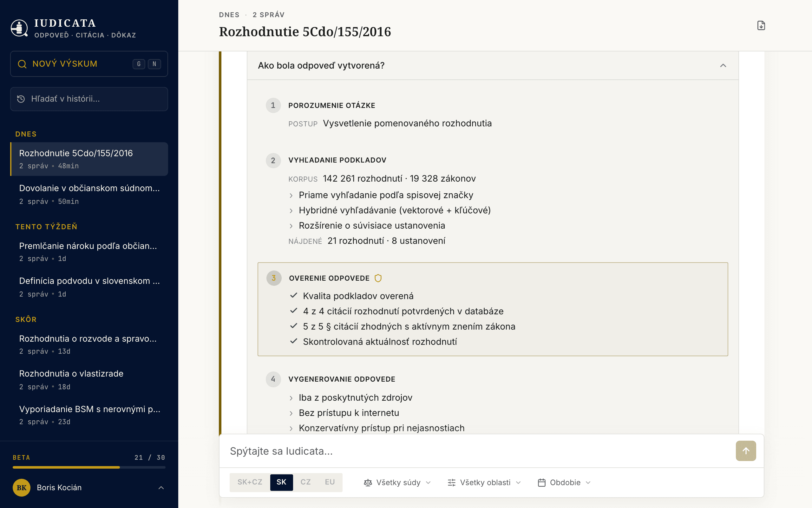The image size is (812, 508).
Task: Click step number 3 circle
Action: [x=274, y=278]
